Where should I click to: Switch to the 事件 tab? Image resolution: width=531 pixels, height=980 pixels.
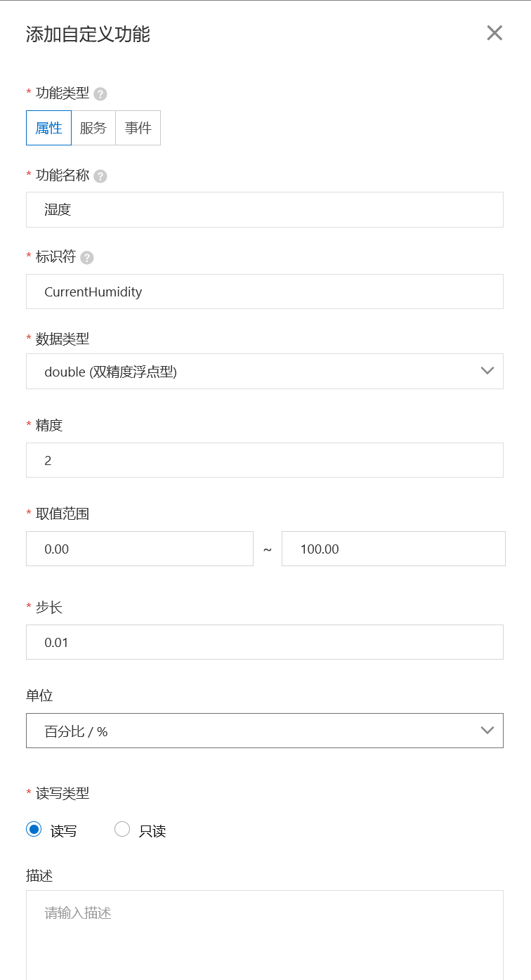pyautogui.click(x=138, y=128)
